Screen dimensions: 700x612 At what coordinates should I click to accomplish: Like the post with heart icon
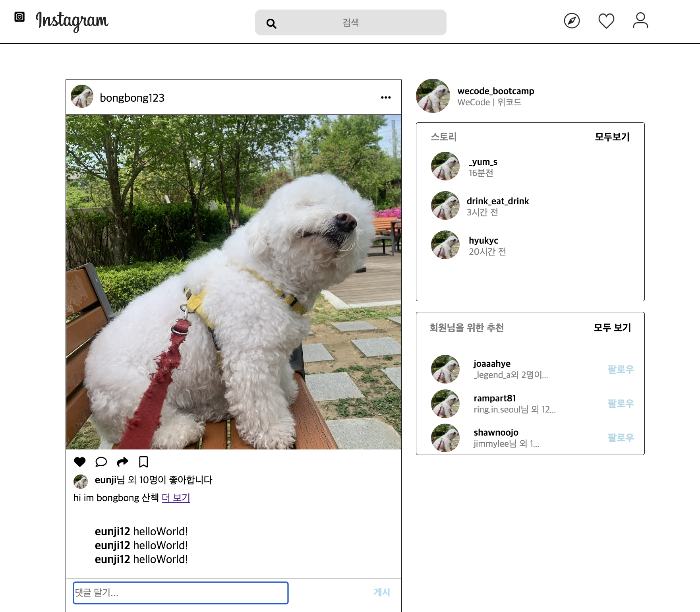click(80, 462)
